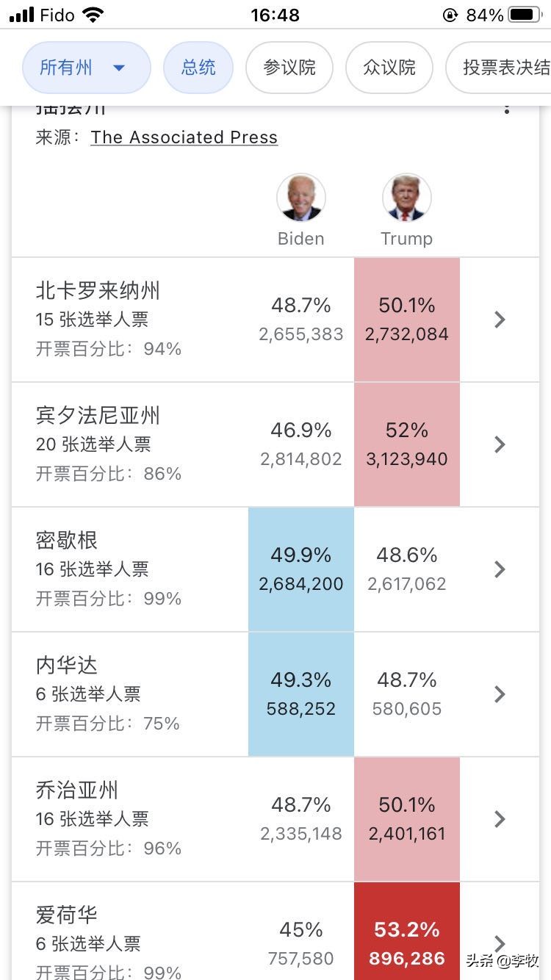Screen dimensions: 551x980
Task: Tap the Wi-Fi signal icon
Action: click(93, 15)
